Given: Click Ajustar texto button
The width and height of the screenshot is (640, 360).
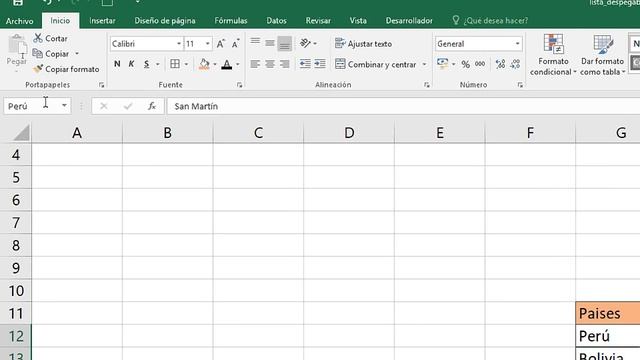Looking at the screenshot, I should point(363,43).
